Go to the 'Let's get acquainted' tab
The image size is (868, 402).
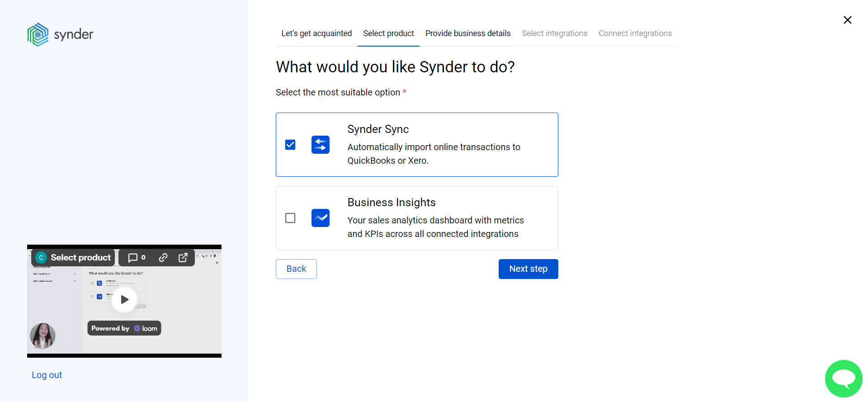[x=316, y=33]
